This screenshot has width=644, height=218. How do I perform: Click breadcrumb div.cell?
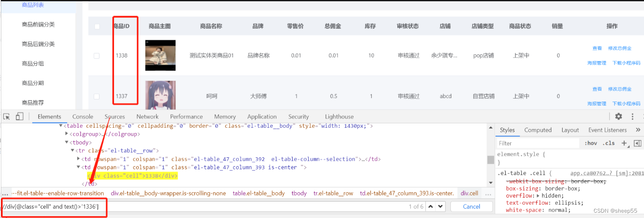click(469, 193)
